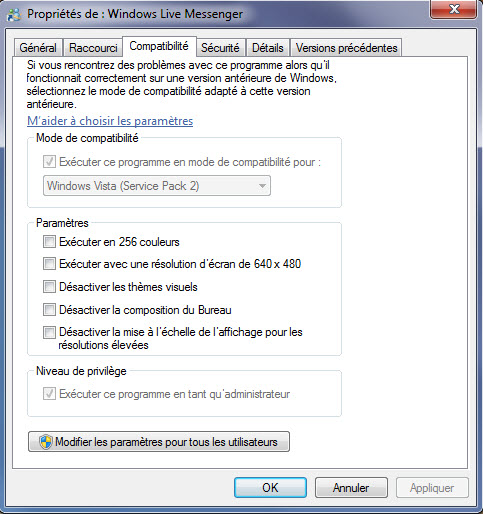Toggle the compatibility mode checkbox
Viewport: 483px width, 514px height.
49,162
